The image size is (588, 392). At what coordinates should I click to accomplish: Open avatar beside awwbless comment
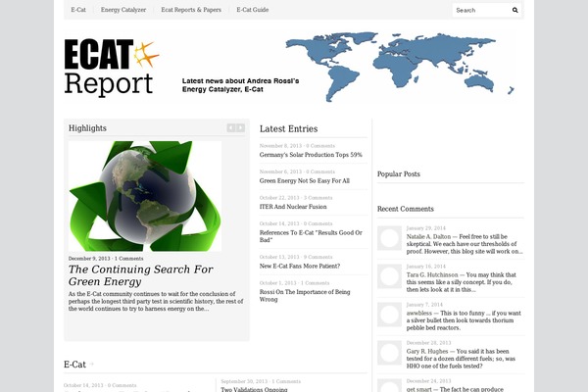point(389,315)
